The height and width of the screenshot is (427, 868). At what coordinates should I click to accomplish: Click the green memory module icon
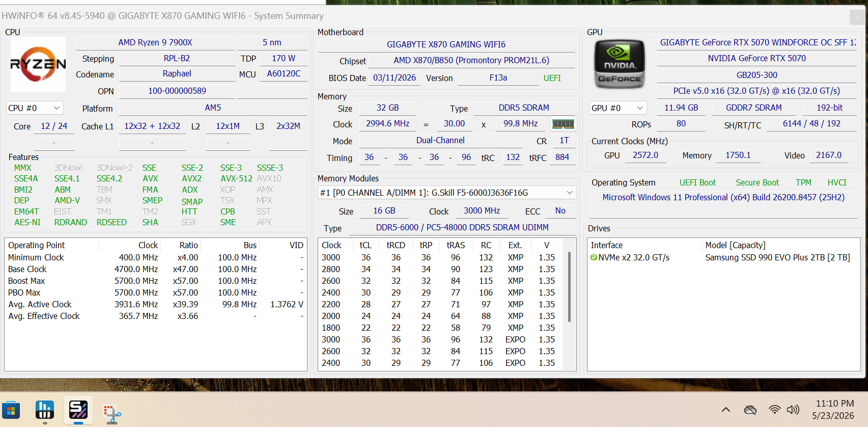(x=563, y=124)
